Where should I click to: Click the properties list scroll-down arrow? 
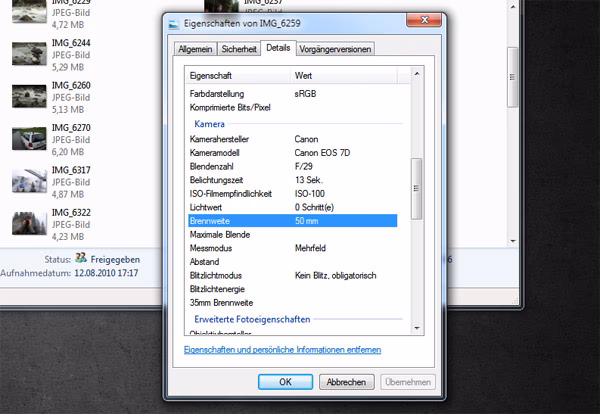point(417,328)
